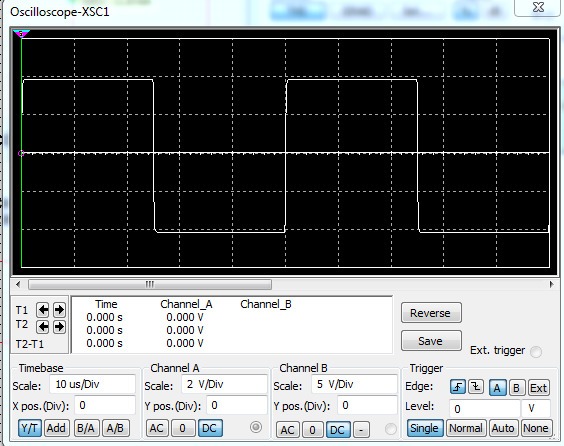Select None trigger mode
This screenshot has height=446, width=564.
click(536, 428)
